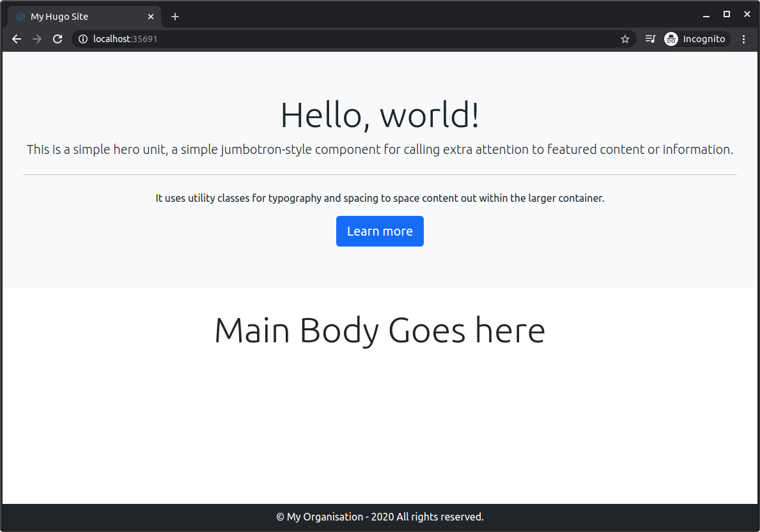Click the My Organisation footer copyright text
Screen dimensions: 760x532
(380, 517)
